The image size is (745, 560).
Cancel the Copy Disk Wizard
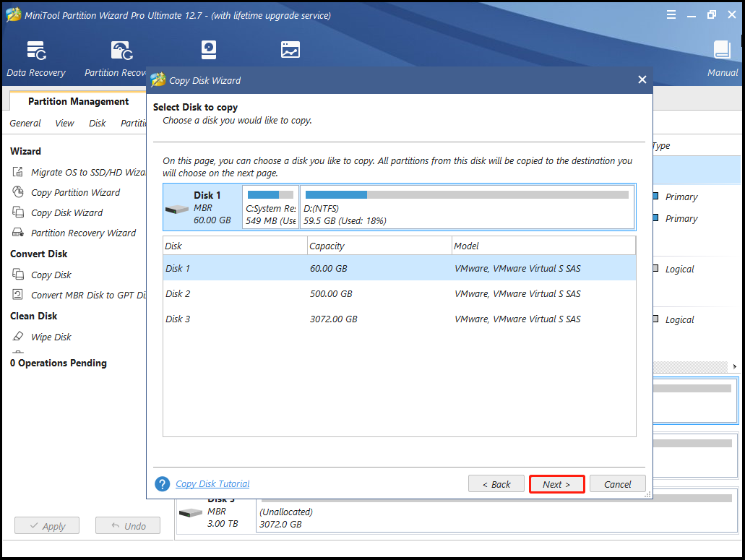point(617,484)
